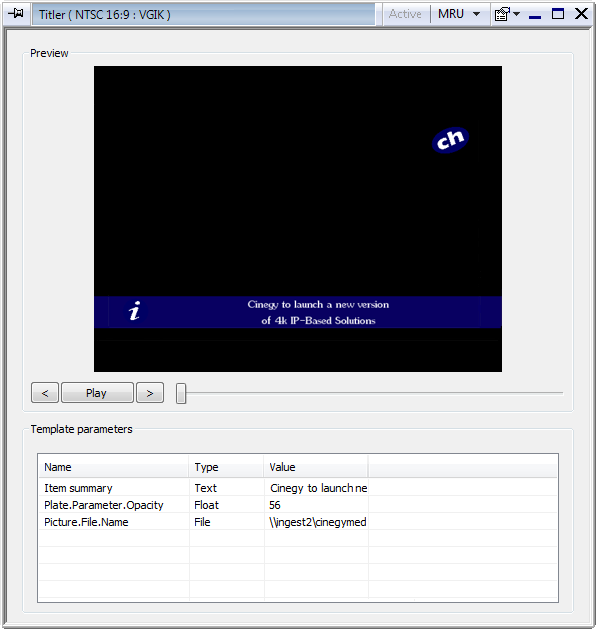Select the Picture.File.Name file path value
Image resolution: width=596 pixels, height=629 pixels.
[x=316, y=522]
